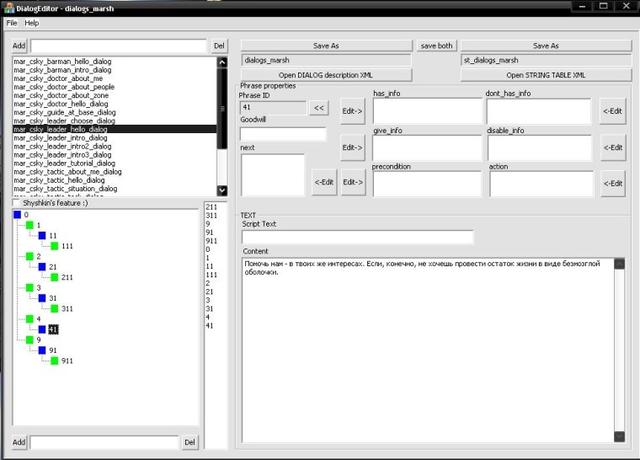Viewport: 640px width, 460px height.
Task: Click the blue square icon of root node 0
Action: (x=17, y=214)
